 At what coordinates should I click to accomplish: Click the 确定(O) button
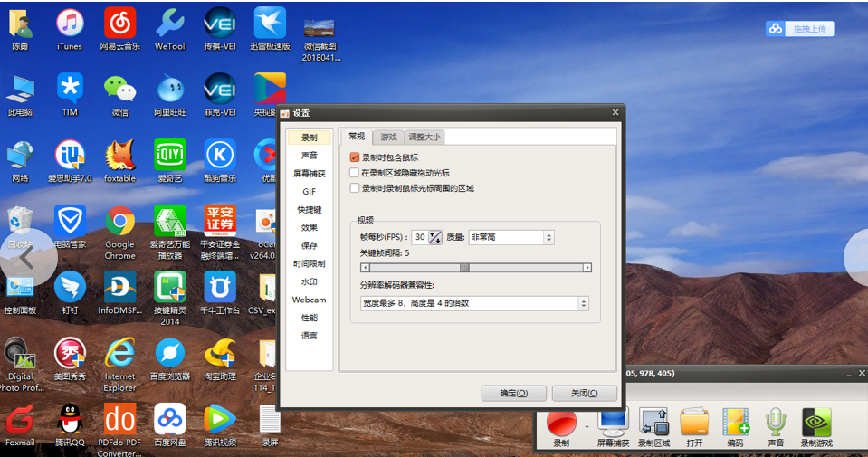(x=514, y=394)
